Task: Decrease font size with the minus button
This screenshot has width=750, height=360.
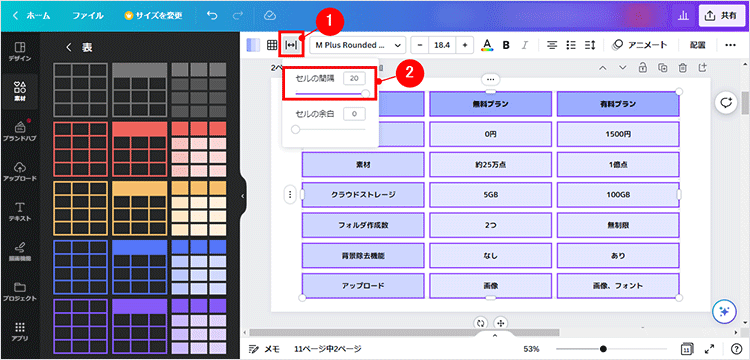Action: pos(419,45)
